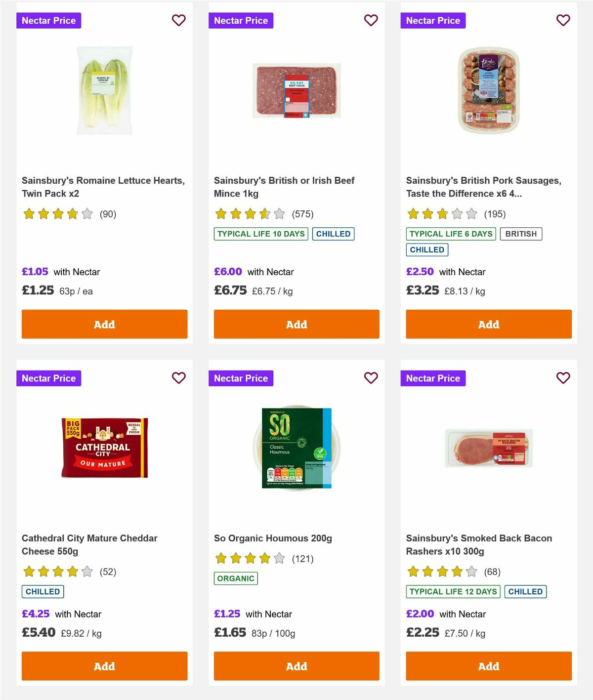Open the review count link showing (575)

pyautogui.click(x=302, y=214)
